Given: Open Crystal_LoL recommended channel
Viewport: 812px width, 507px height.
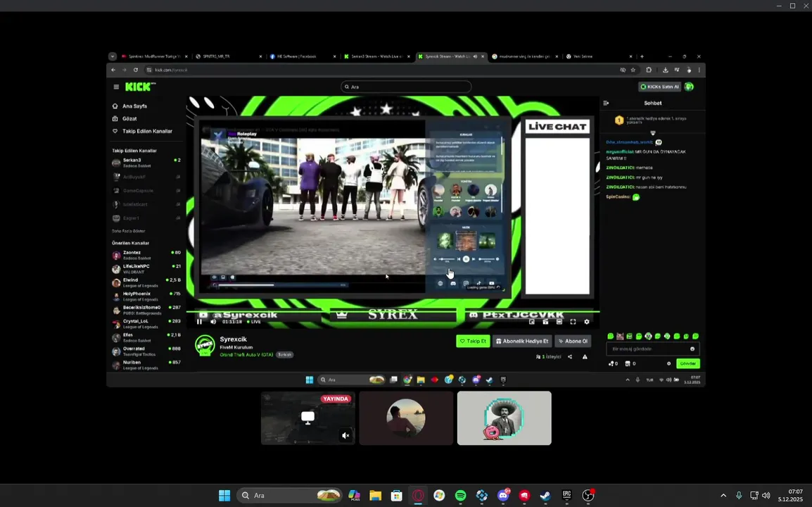Looking at the screenshot, I should pyautogui.click(x=146, y=324).
